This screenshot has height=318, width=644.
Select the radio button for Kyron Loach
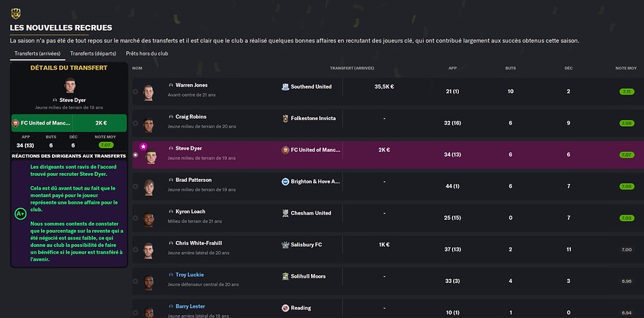(x=135, y=218)
